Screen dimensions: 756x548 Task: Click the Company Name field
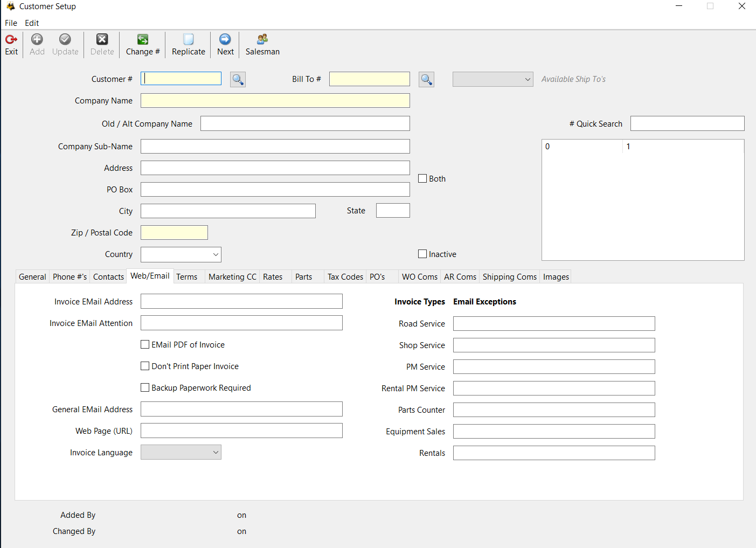pos(275,101)
